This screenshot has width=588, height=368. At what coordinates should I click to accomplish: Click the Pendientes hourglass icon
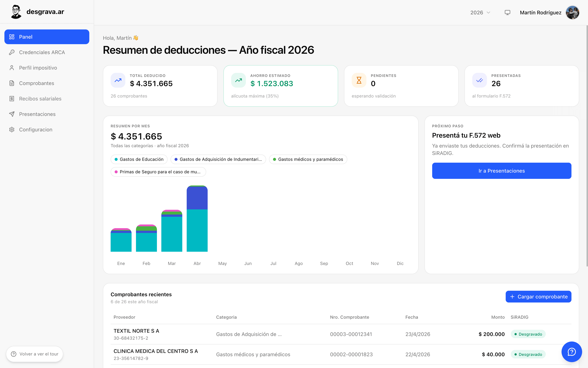(359, 80)
